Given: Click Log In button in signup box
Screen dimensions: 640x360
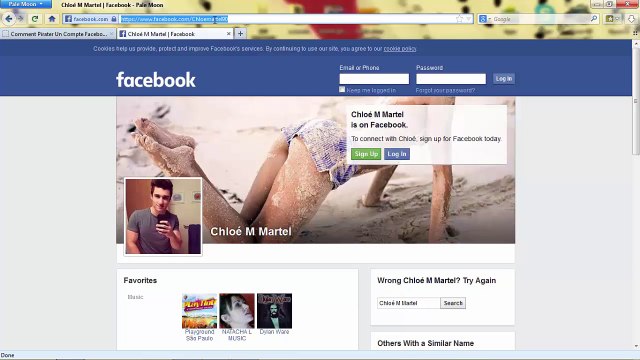Looking at the screenshot, I should point(397,154).
